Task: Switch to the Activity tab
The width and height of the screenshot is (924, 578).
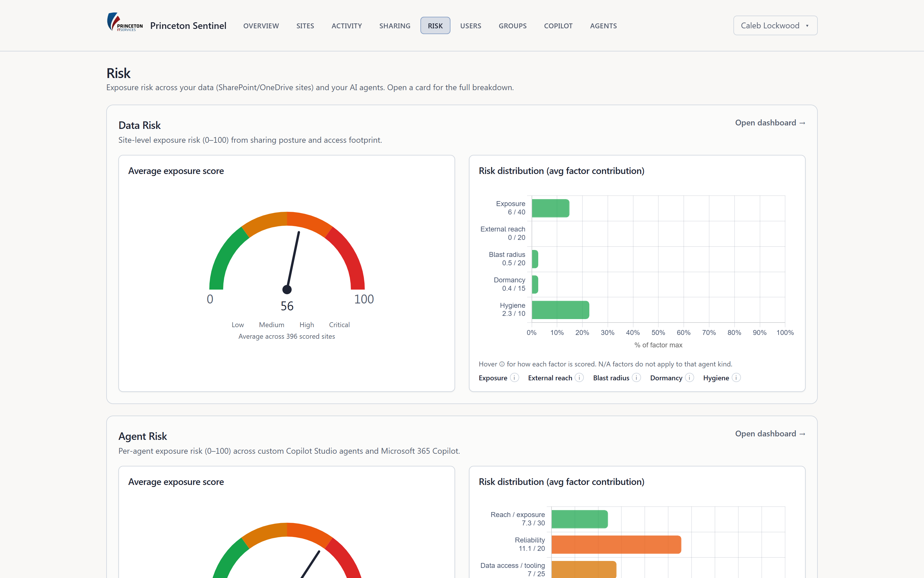Action: 347,26
